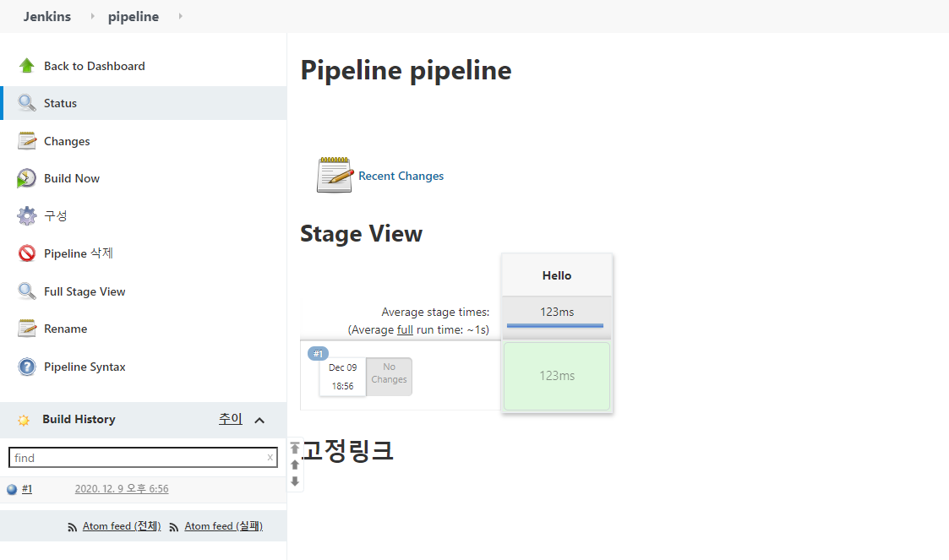
Task: Click the gear icon next to 구성
Action: [27, 216]
